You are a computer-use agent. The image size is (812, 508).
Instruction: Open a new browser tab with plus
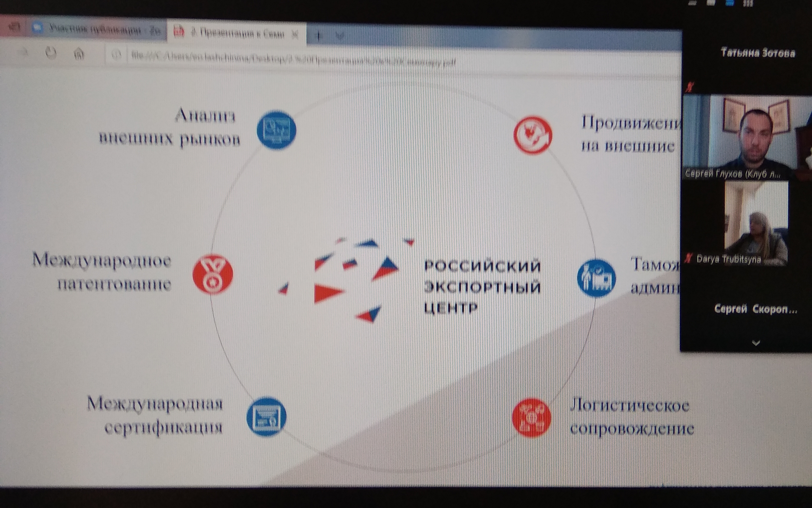(318, 36)
